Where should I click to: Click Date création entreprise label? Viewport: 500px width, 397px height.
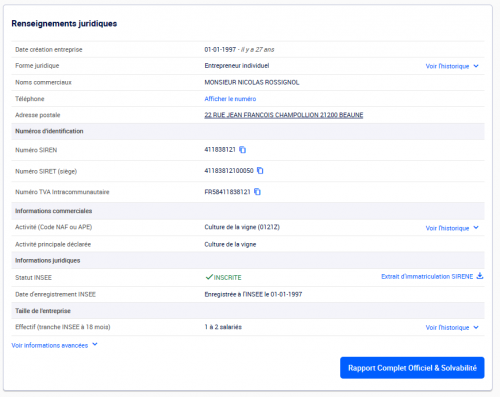(x=49, y=50)
